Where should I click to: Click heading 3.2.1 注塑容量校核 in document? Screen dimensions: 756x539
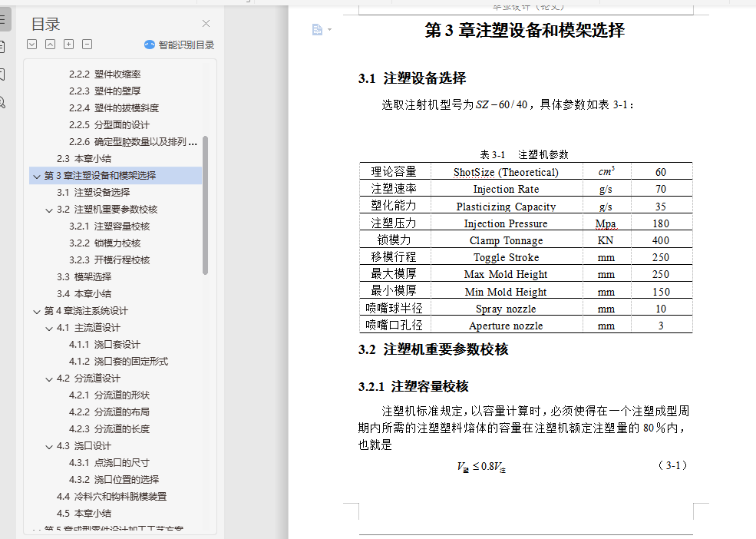[x=413, y=386]
